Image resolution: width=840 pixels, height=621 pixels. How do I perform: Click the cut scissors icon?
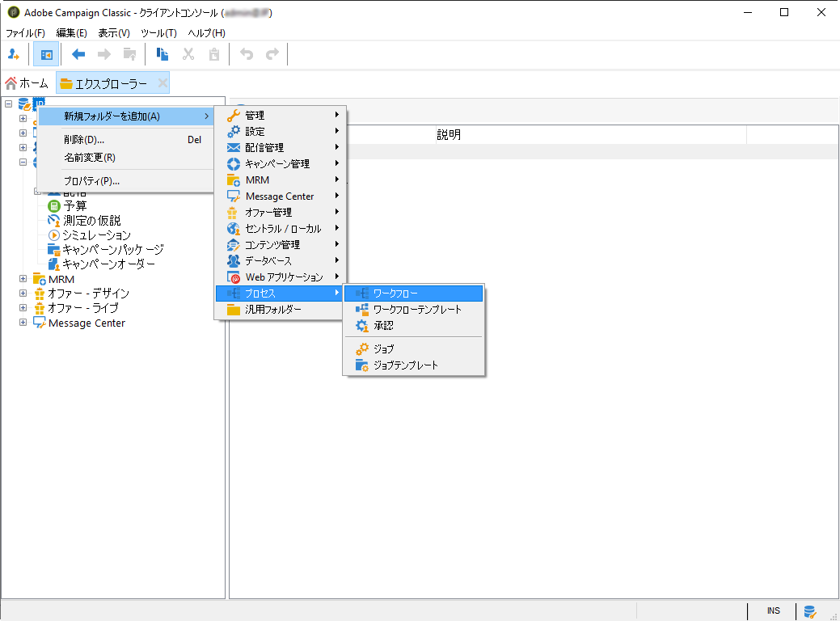(188, 54)
